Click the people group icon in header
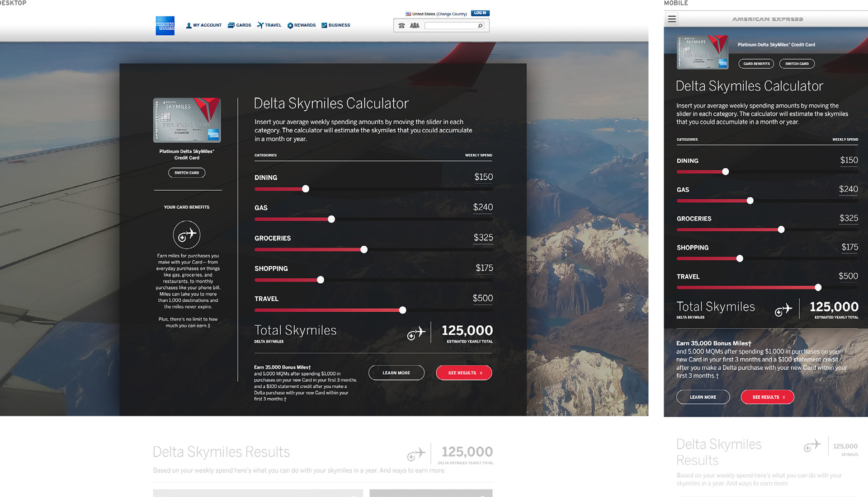 tap(415, 26)
